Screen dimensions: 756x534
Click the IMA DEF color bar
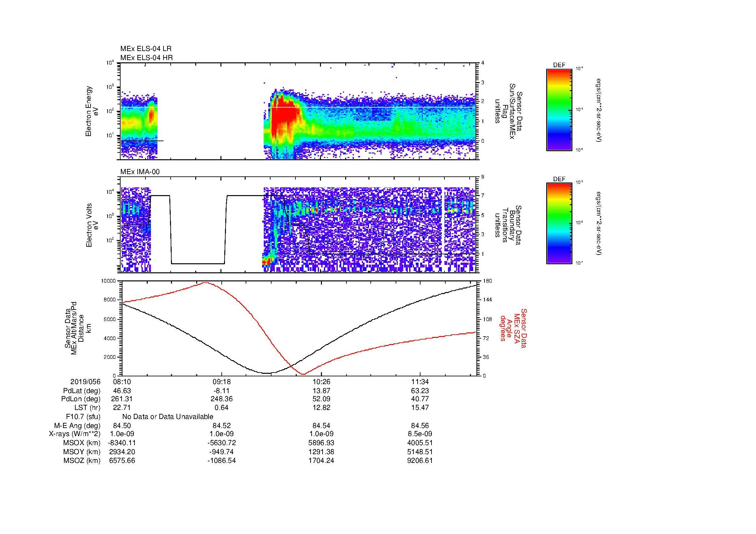click(x=559, y=223)
